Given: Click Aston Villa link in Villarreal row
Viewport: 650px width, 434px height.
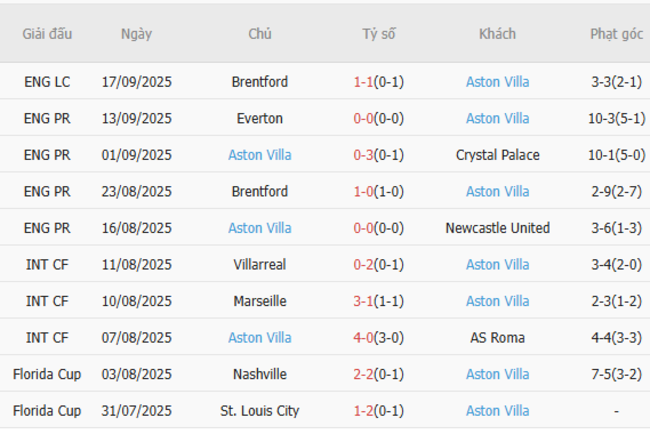Looking at the screenshot, I should pyautogui.click(x=497, y=264).
